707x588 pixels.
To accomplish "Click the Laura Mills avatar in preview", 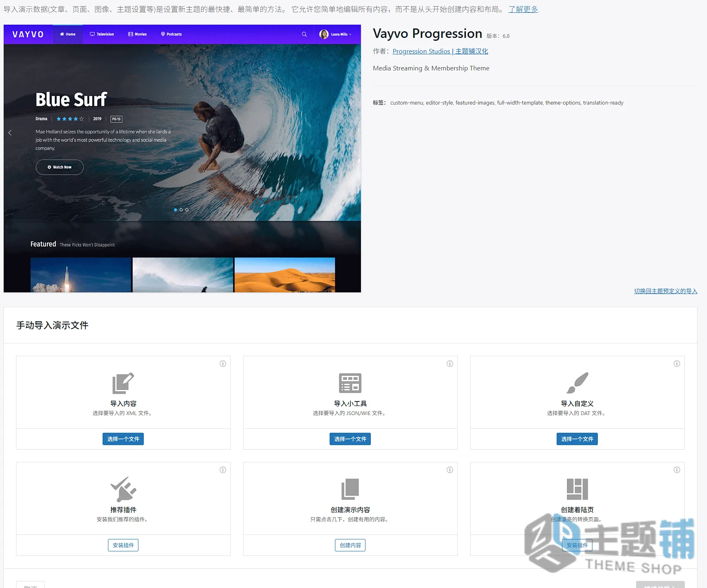I will (x=324, y=34).
